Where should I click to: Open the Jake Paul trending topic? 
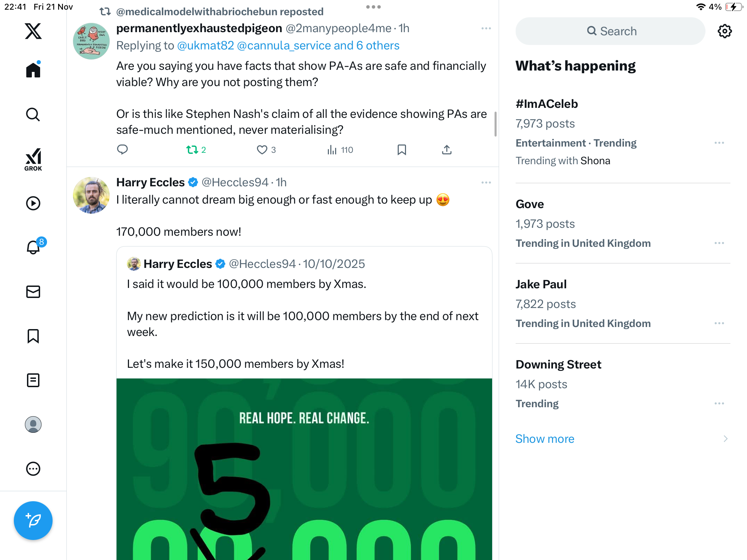point(541,284)
